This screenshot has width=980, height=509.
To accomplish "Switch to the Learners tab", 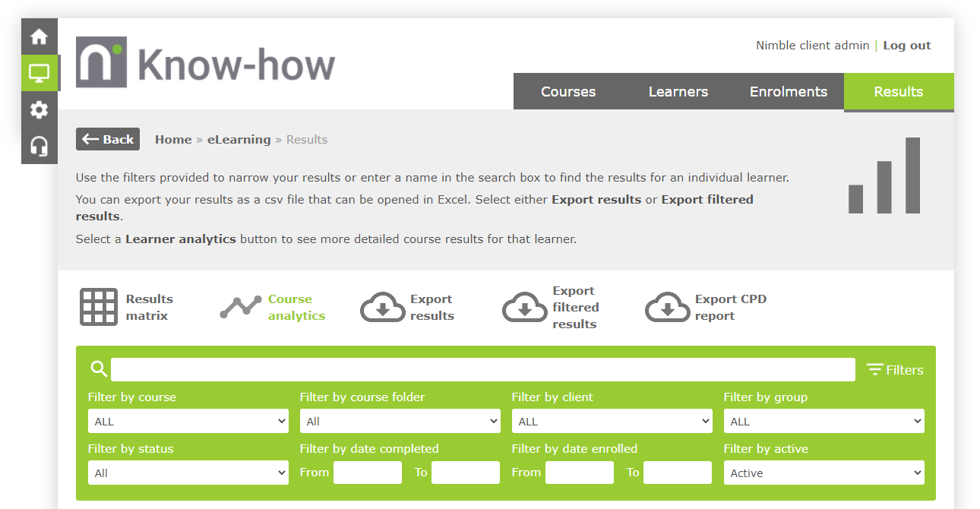I will click(x=678, y=92).
